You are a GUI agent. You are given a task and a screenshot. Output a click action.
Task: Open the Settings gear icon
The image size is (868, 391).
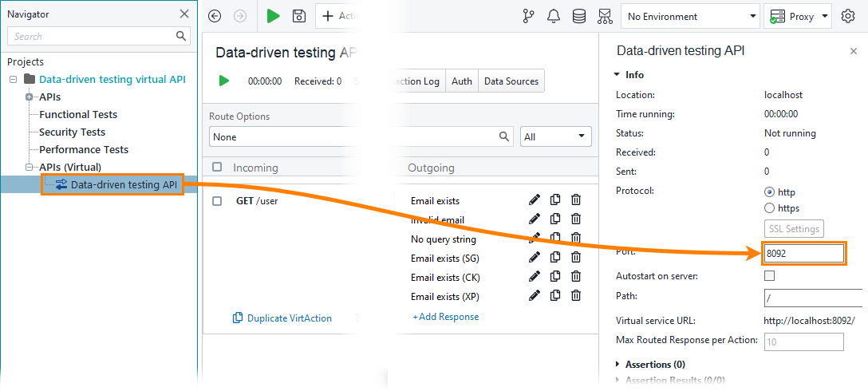click(848, 16)
